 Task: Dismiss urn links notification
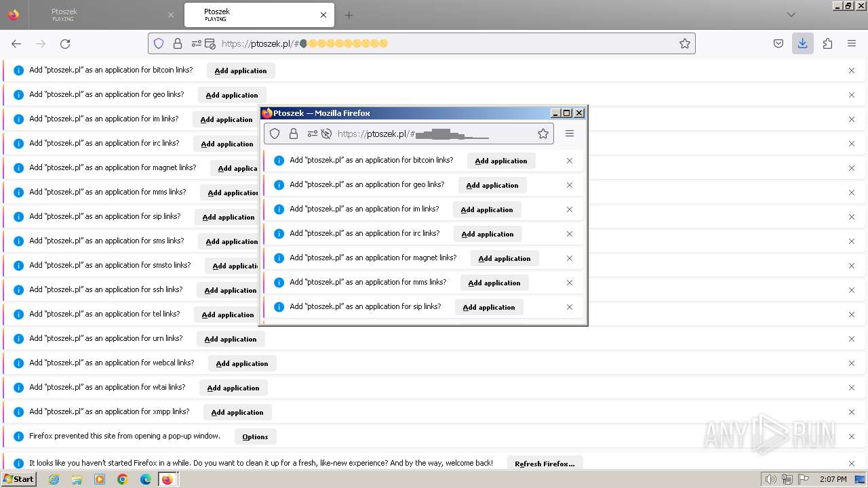point(852,339)
